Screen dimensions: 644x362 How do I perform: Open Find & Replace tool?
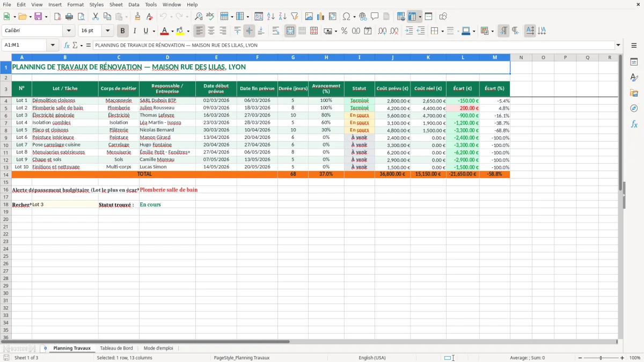click(x=199, y=17)
